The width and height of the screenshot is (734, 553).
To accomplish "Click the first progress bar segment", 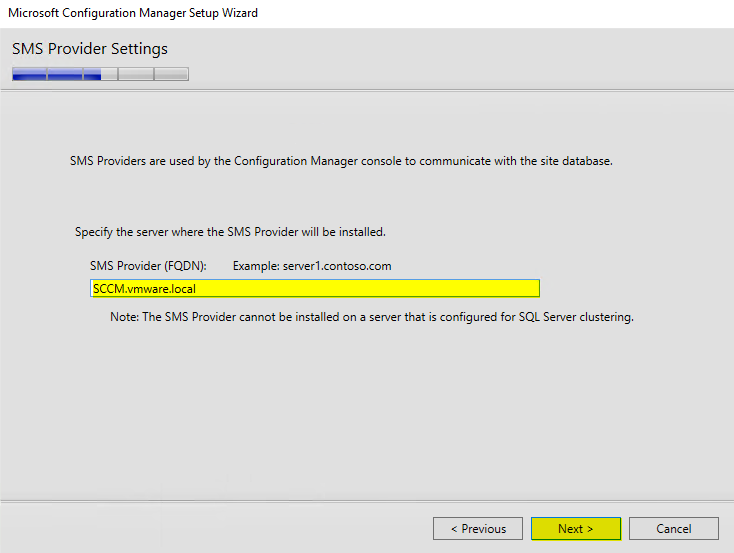I will click(x=29, y=73).
